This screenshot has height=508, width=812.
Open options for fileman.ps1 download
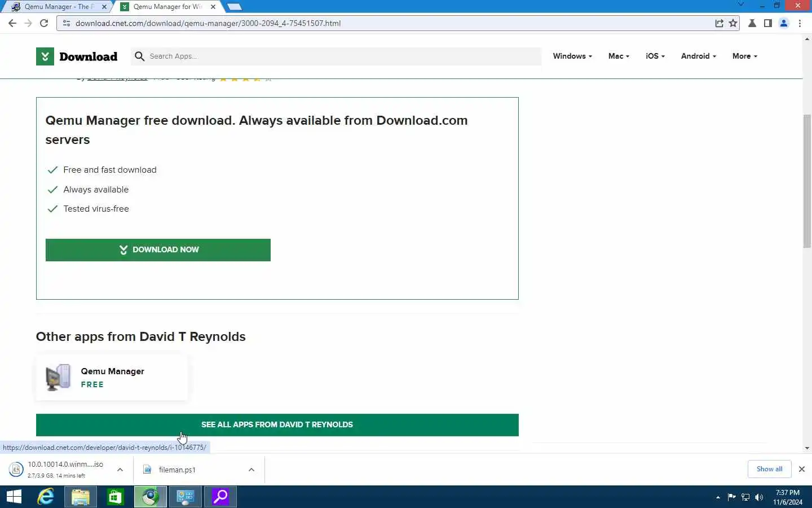(x=251, y=470)
